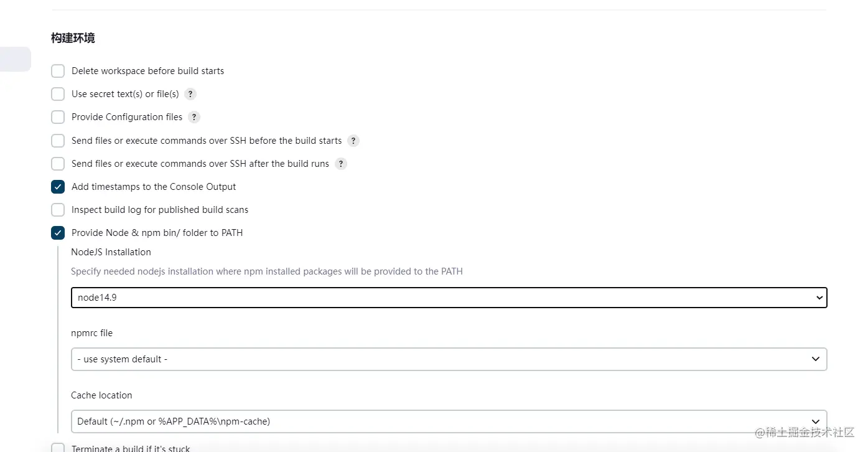Click the 构建环境 section heading
Screen dimensions: 868x452
[x=73, y=38]
